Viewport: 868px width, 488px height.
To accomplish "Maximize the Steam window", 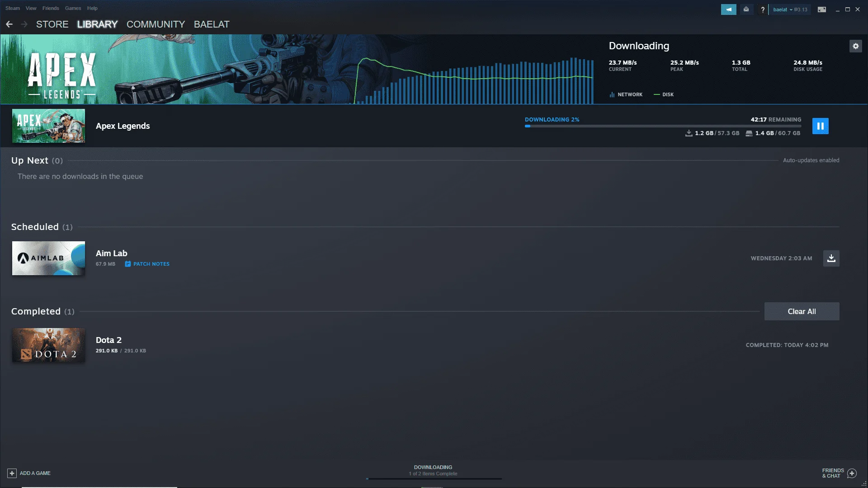I will 848,9.
